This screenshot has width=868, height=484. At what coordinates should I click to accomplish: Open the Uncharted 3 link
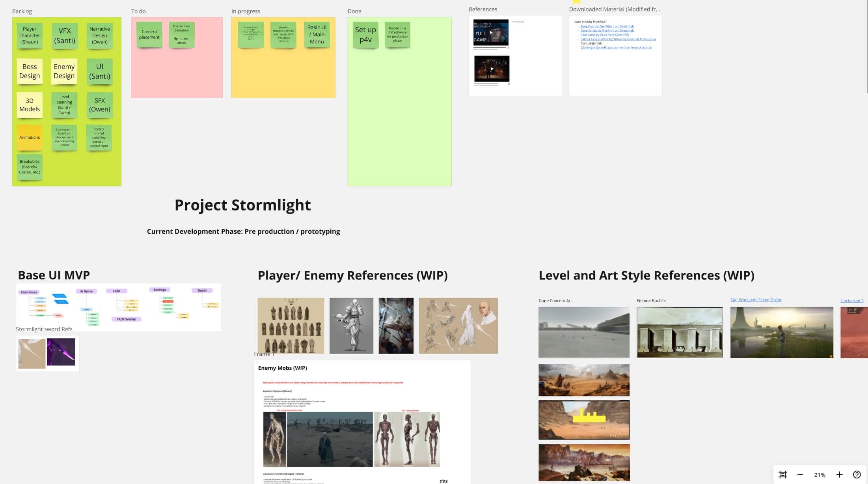[x=851, y=301]
